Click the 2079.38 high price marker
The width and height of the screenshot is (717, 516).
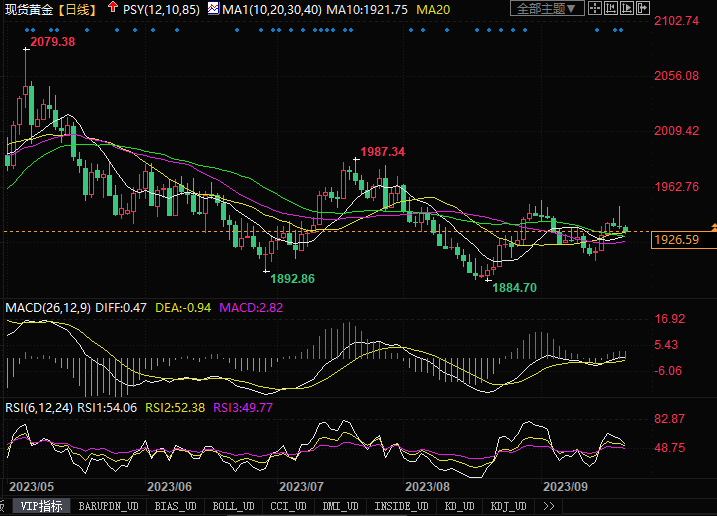click(53, 42)
